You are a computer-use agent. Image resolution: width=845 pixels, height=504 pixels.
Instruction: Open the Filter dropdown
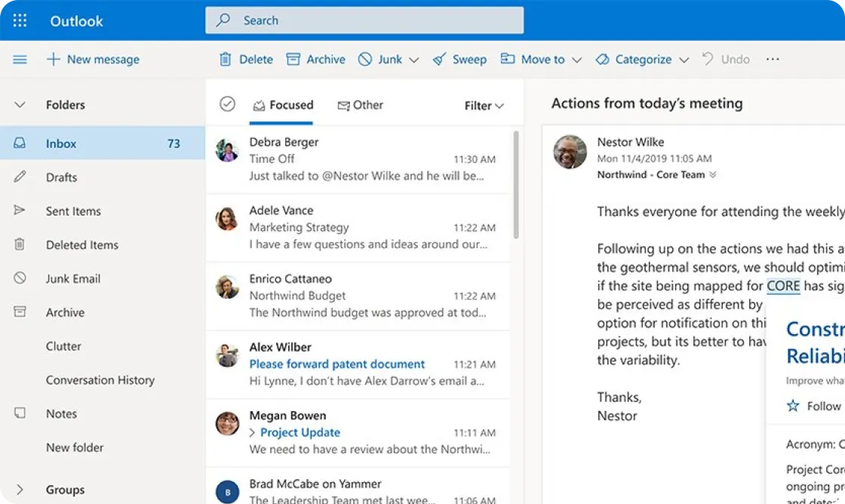[483, 106]
